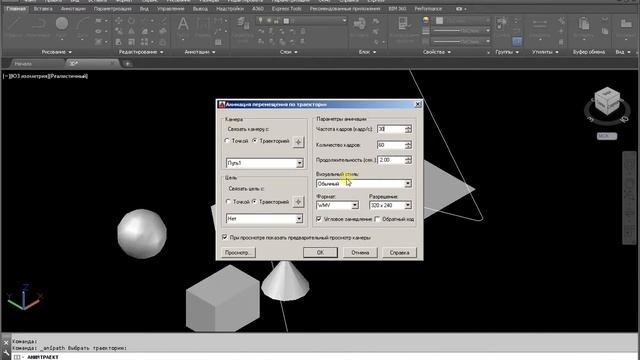
Task: Click the Match Properties icon
Action: pos(405,24)
